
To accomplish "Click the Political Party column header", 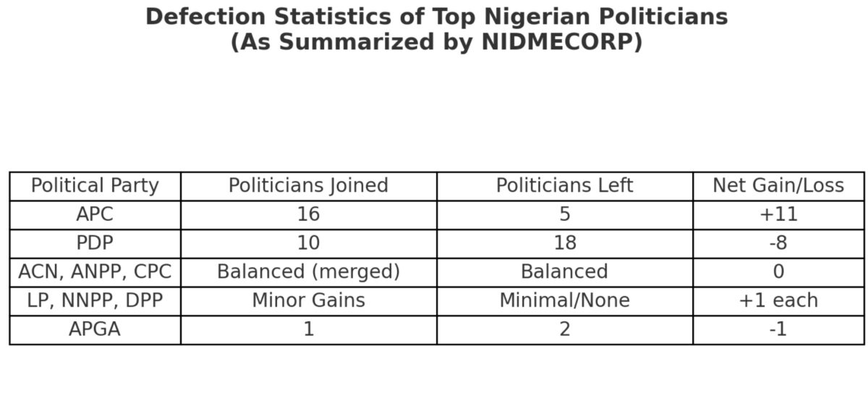I will (x=95, y=186).
